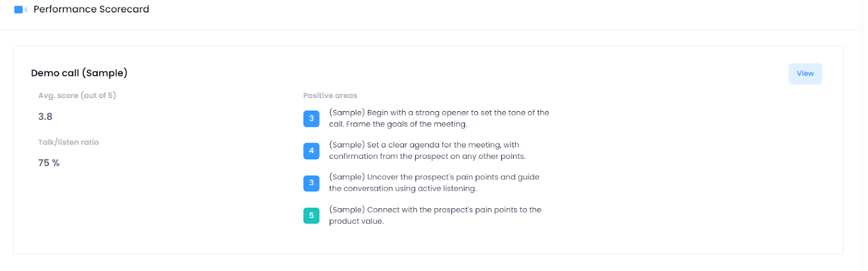Click the teal score 5 badge
Screen dimensions: 868x271
(311, 216)
